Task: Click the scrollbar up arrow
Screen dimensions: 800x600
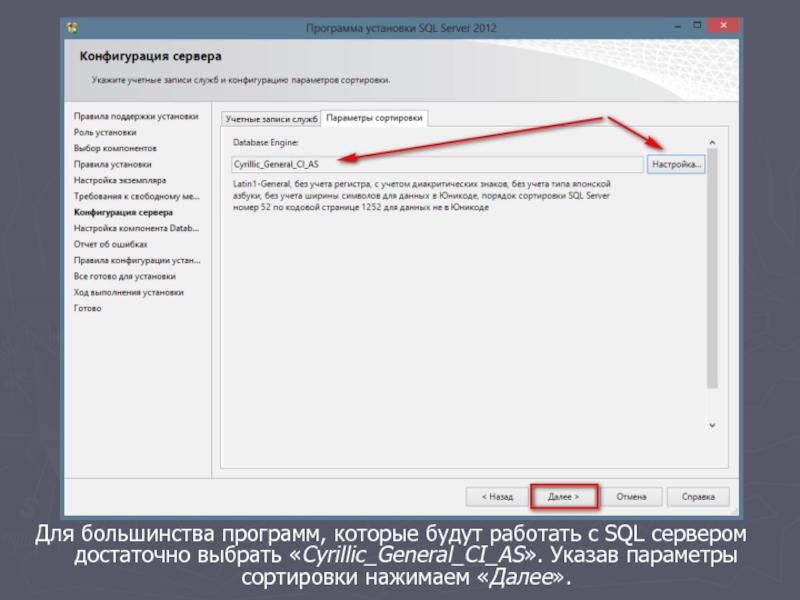Action: click(712, 143)
